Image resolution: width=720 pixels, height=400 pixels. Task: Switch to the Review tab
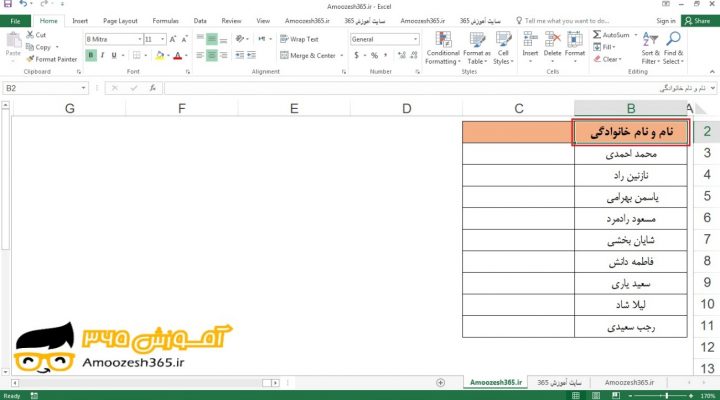click(x=231, y=21)
